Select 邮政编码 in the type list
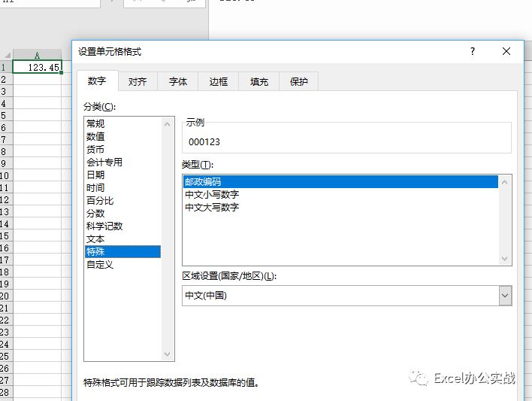The height and width of the screenshot is (401, 532). click(x=340, y=182)
